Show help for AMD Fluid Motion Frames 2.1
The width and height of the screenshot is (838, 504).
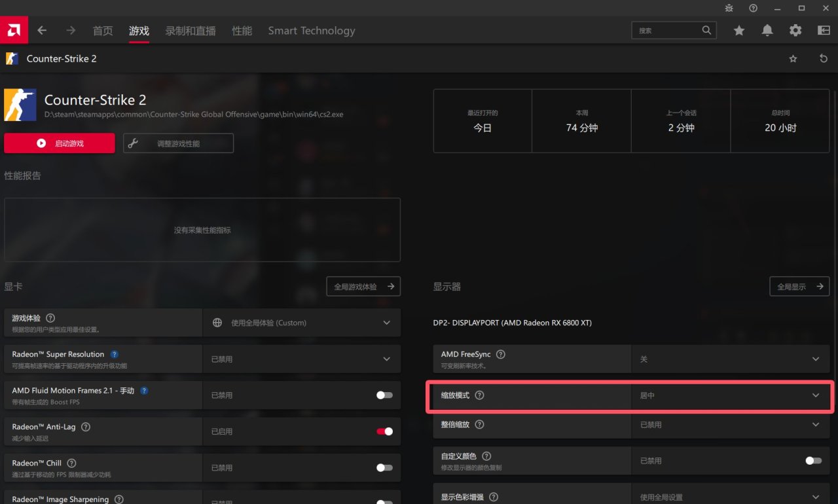pos(144,391)
